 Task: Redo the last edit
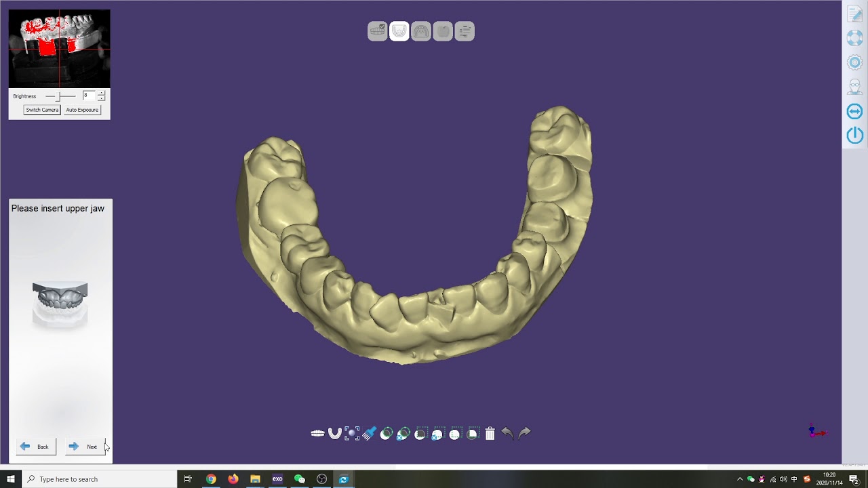pos(524,433)
